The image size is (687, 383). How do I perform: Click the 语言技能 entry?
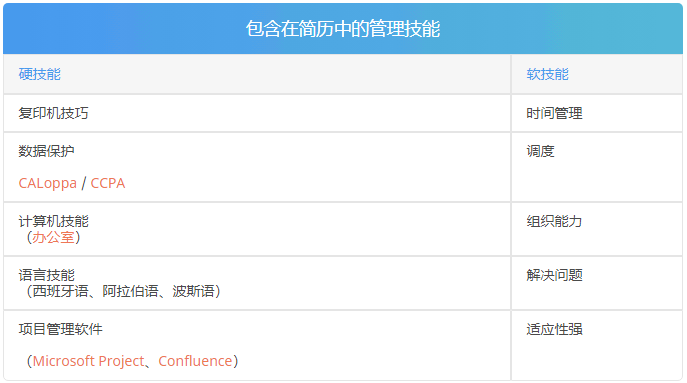46,275
